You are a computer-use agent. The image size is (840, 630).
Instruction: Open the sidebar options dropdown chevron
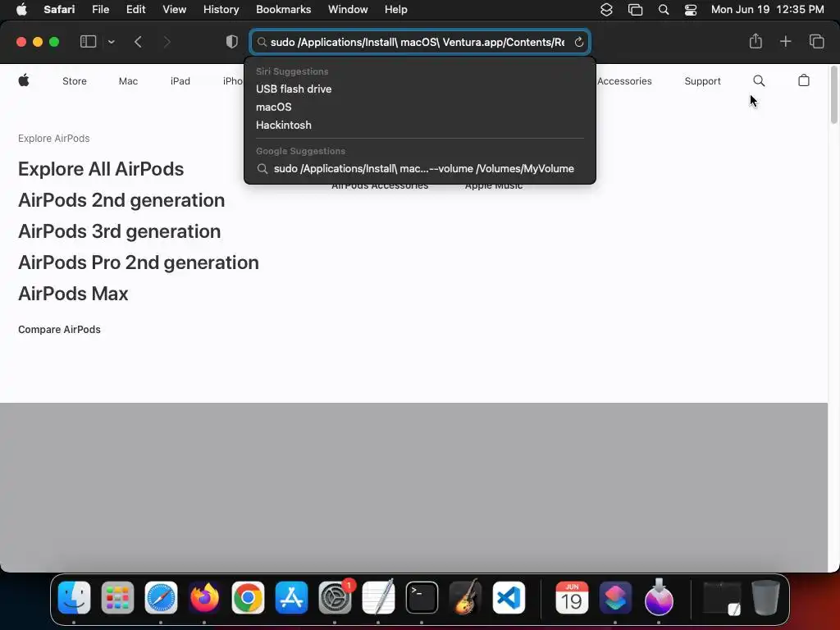[x=111, y=42]
